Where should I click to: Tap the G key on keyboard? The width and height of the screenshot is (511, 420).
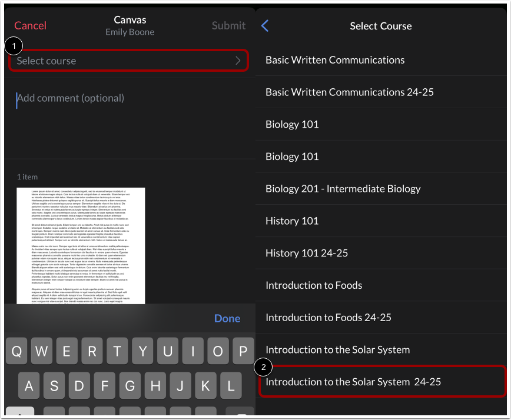tap(130, 386)
